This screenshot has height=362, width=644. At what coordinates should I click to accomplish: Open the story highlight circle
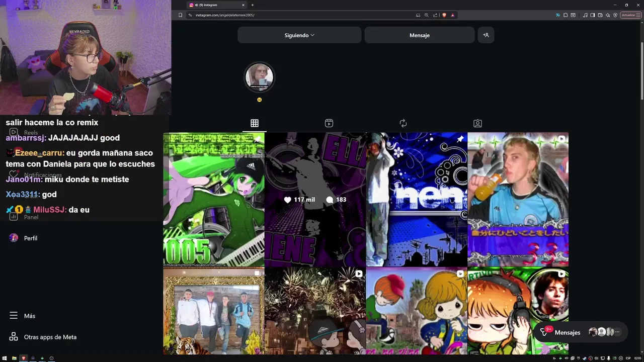(260, 77)
